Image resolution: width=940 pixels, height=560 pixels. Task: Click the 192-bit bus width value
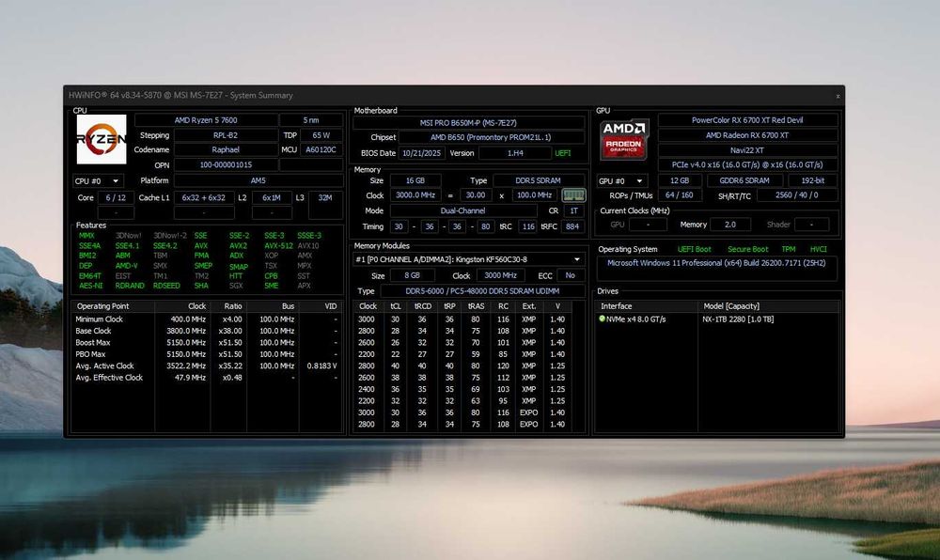pyautogui.click(x=812, y=180)
